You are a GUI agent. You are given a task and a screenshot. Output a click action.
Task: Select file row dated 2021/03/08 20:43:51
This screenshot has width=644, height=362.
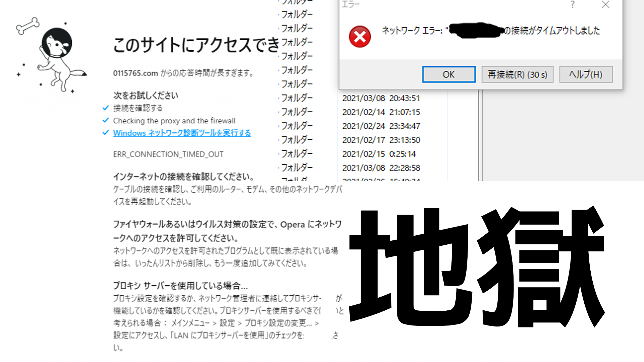381,98
